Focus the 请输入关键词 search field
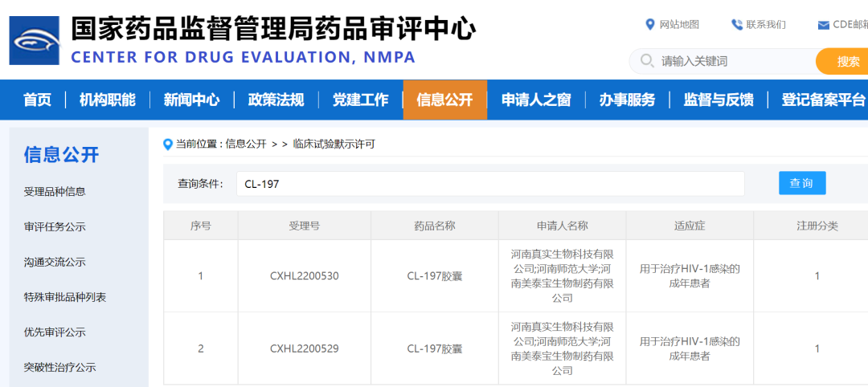Screen dimensions: 868x387 (731, 61)
